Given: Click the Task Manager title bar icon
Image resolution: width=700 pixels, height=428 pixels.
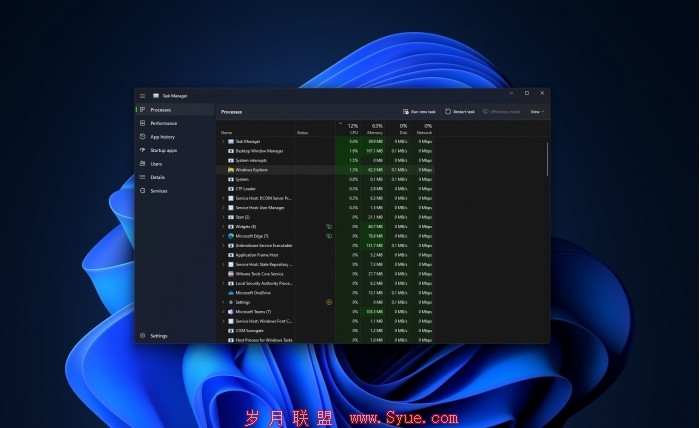Looking at the screenshot, I should click(x=156, y=96).
